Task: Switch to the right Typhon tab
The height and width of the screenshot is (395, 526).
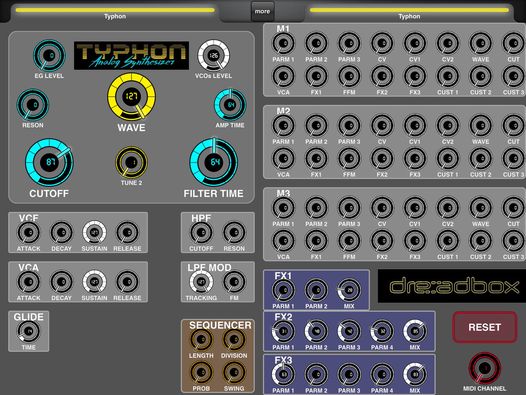Action: (x=409, y=13)
